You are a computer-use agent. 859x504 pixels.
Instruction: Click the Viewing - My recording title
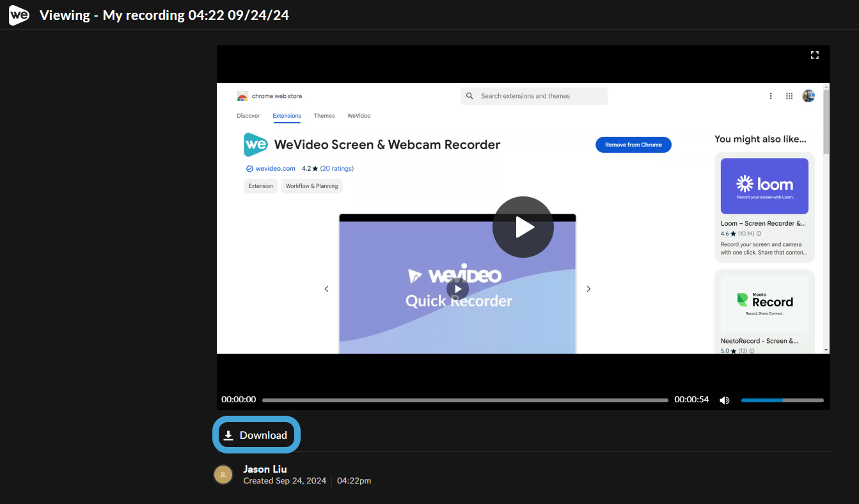[x=164, y=15]
